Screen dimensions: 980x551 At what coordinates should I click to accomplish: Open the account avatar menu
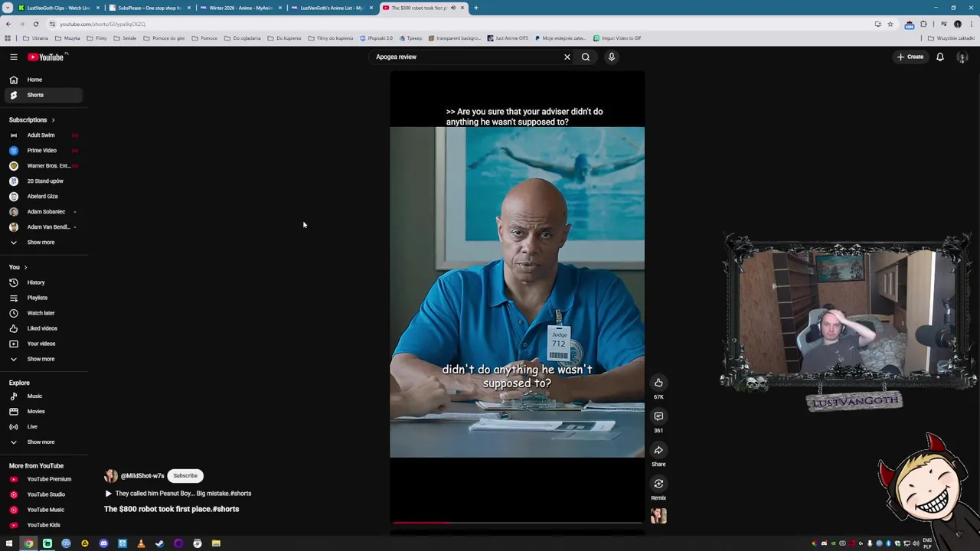tap(962, 57)
